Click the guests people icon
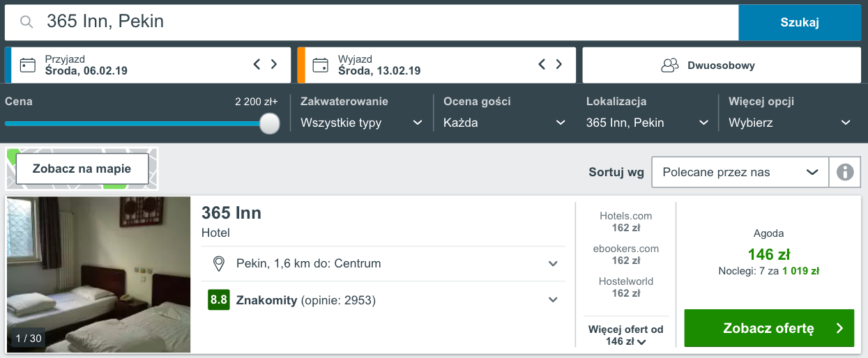 [669, 65]
